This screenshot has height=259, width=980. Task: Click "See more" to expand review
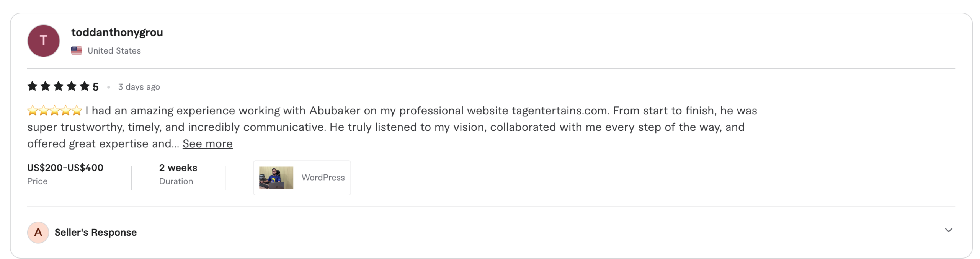click(207, 144)
